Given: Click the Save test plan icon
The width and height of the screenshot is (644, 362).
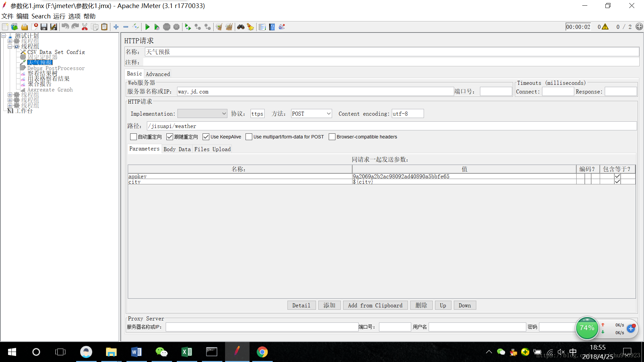Looking at the screenshot, I should pyautogui.click(x=44, y=27).
